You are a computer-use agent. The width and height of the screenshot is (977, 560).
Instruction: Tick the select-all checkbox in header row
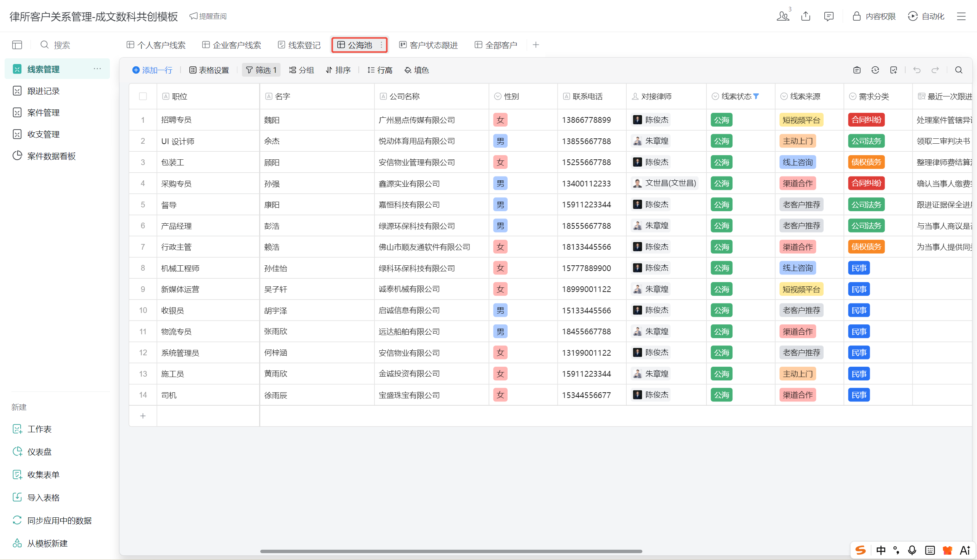point(143,96)
